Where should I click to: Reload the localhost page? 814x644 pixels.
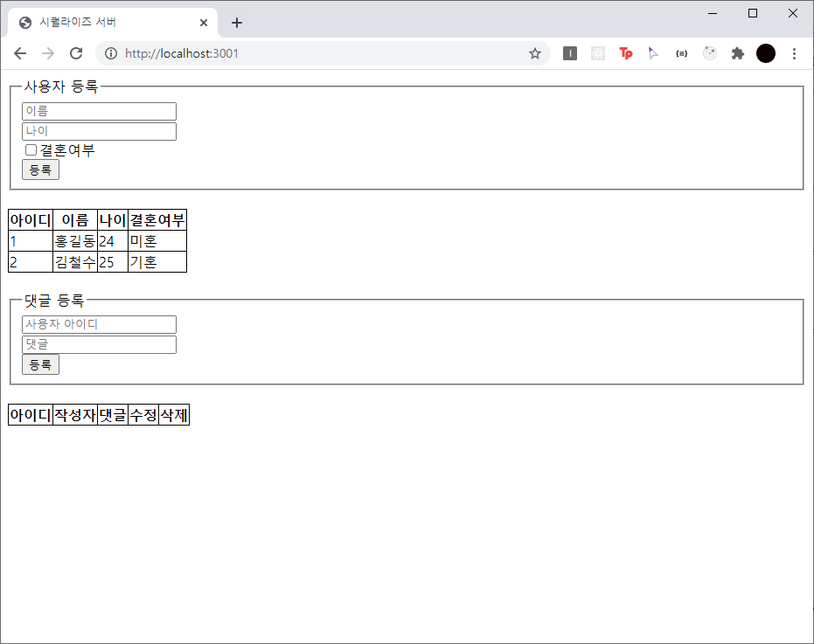76,53
